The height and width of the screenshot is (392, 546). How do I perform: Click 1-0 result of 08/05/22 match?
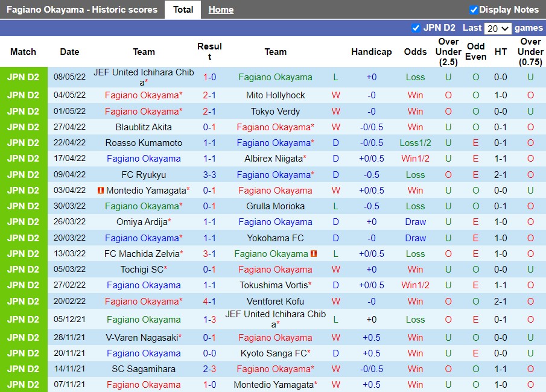209,77
